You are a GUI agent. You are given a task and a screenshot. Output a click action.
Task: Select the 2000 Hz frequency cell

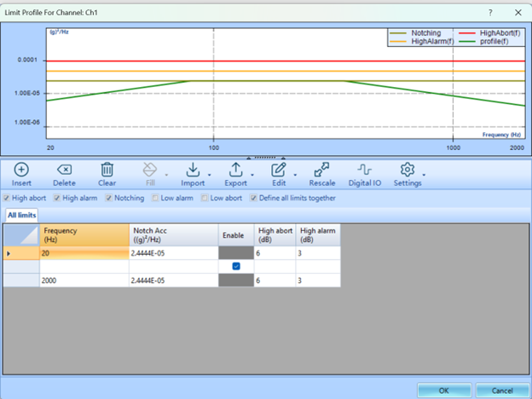[x=84, y=280]
